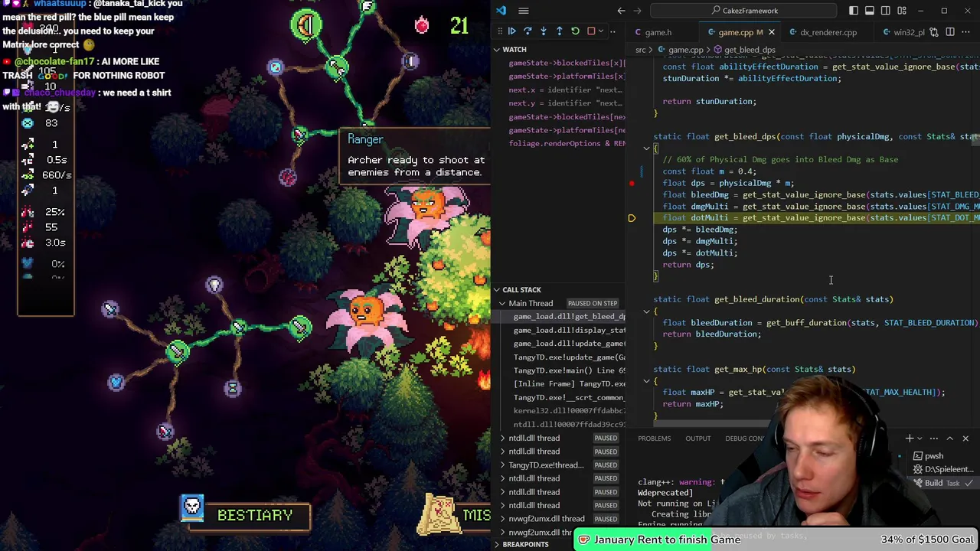Click the yellow current-line debug arrow
The width and height of the screenshot is (980, 551).
(632, 218)
